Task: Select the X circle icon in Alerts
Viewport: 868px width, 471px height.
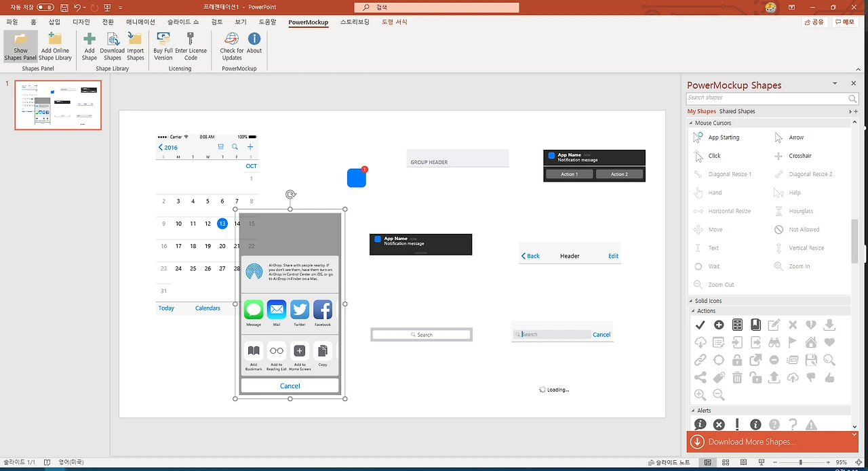Action: (719, 425)
